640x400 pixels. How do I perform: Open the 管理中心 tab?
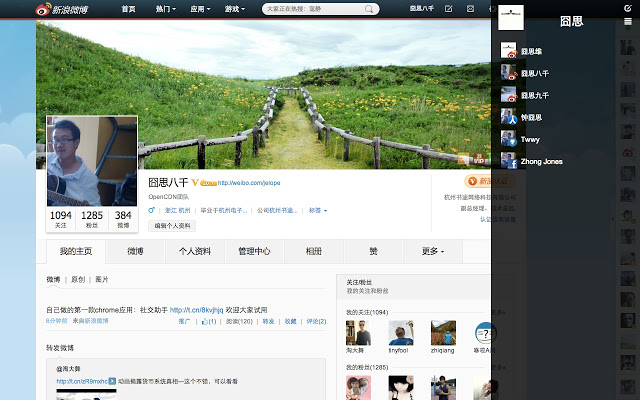[254, 251]
